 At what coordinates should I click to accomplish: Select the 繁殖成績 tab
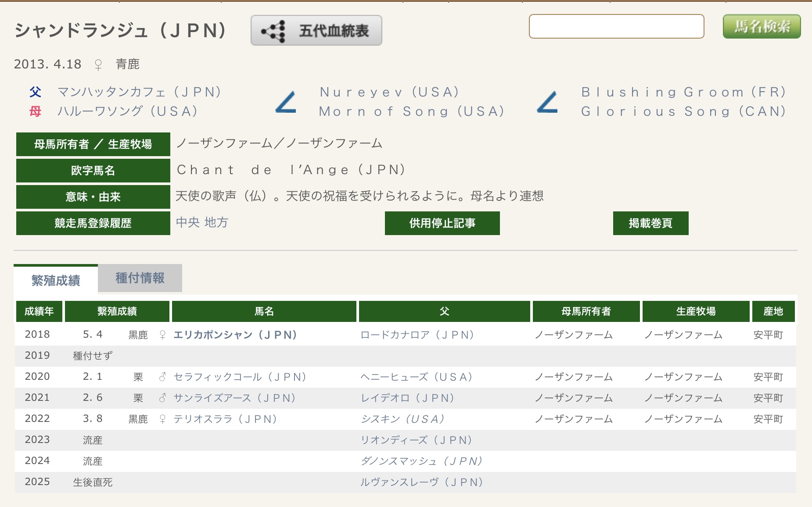[x=56, y=280]
